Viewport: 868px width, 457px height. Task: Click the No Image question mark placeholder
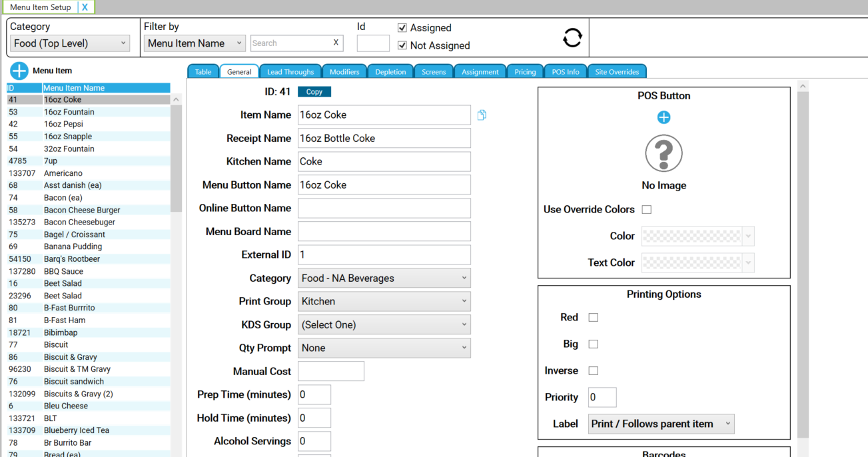pos(663,153)
